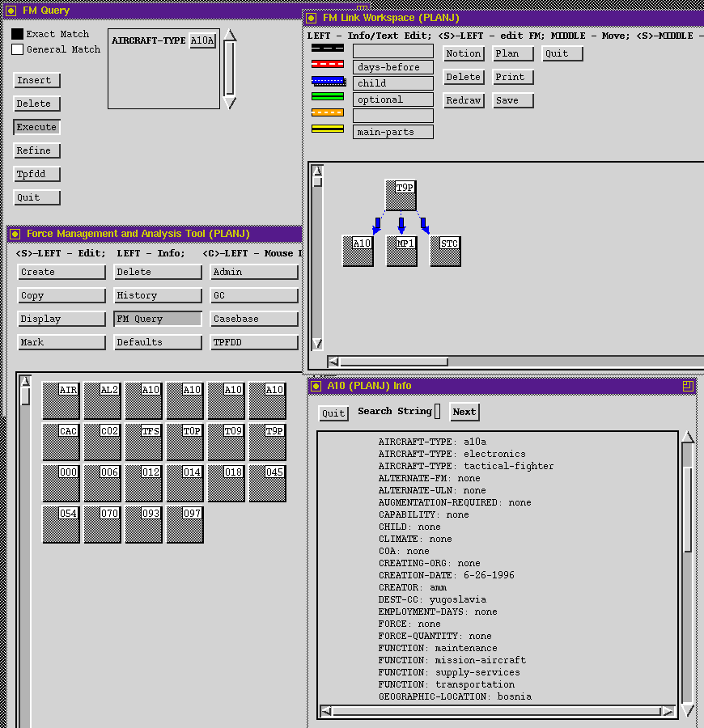Click the MP1 node in link workspace
The height and width of the screenshot is (728, 704).
pos(401,251)
